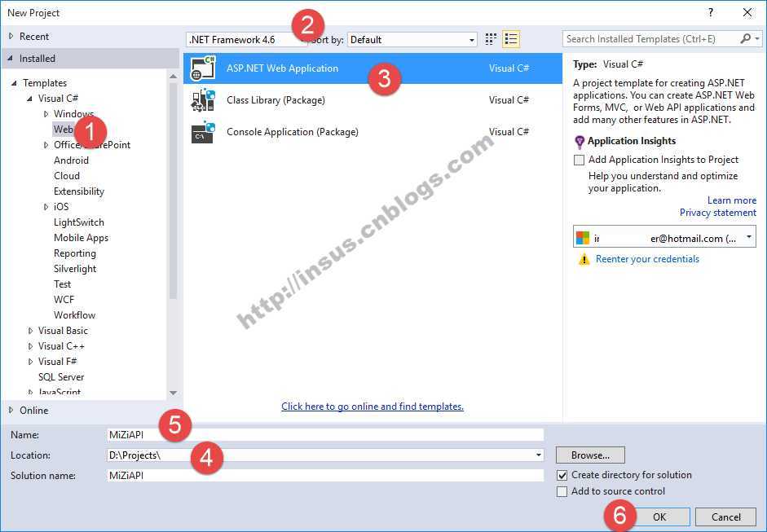Expand the Visual F# tree node

click(x=30, y=362)
